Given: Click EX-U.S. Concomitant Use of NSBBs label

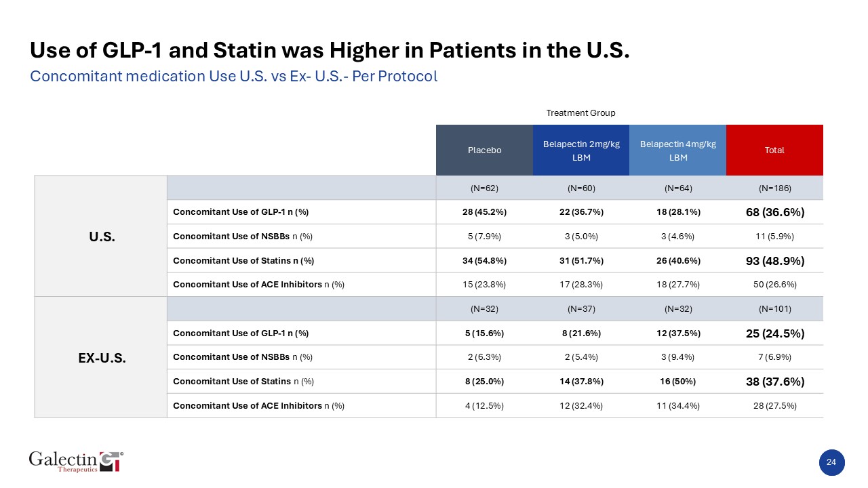Looking at the screenshot, I should pos(242,357).
